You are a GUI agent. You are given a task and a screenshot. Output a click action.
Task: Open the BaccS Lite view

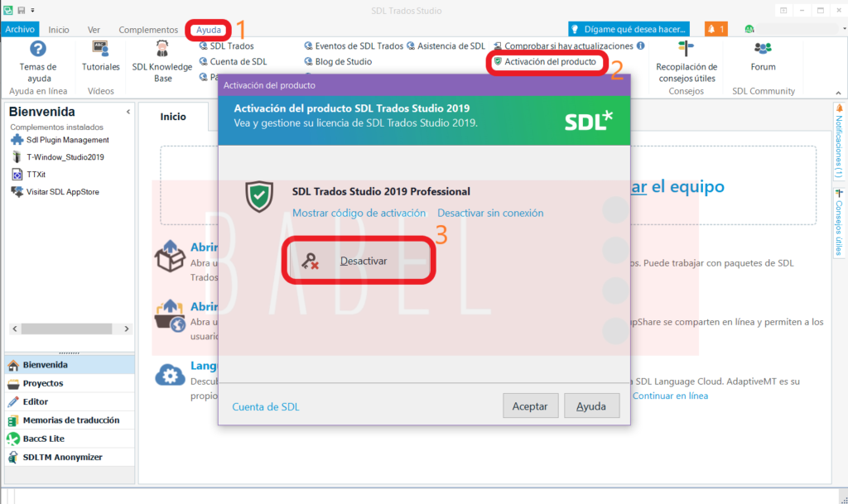tap(70, 438)
